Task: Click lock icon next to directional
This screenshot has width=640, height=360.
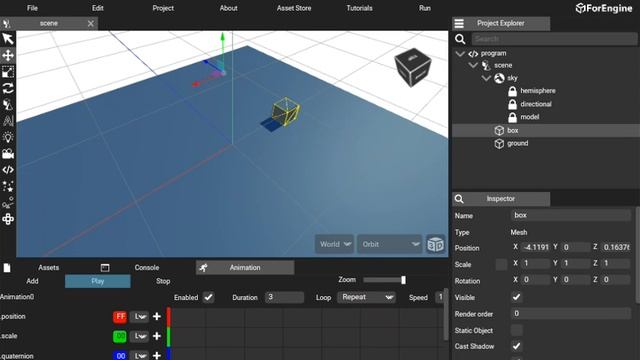Action: pyautogui.click(x=512, y=104)
